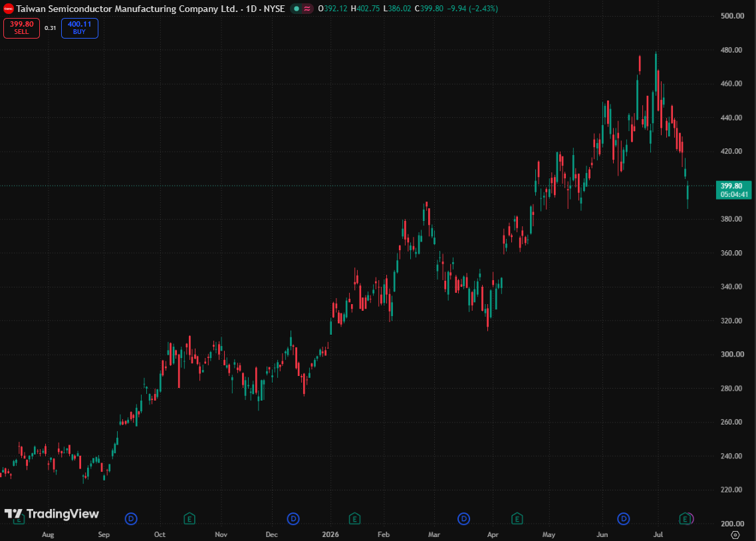Viewport: 756px width, 541px height.
Task: Click the Jul label on the time axis
Action: 658,535
